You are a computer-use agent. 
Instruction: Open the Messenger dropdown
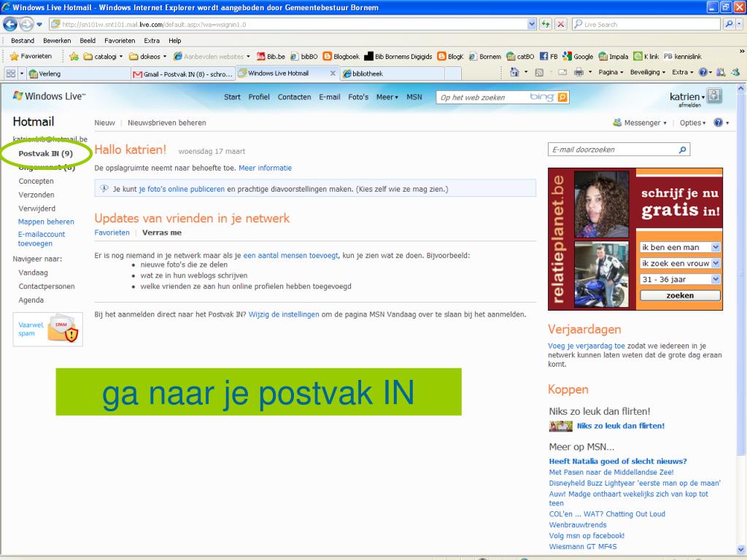coord(640,122)
